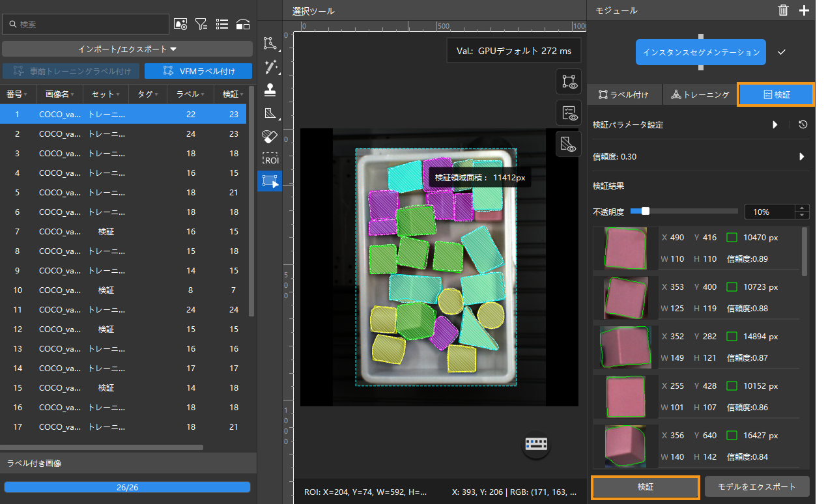The height and width of the screenshot is (504, 826).
Task: Switch image list view mode icon
Action: coord(222,24)
